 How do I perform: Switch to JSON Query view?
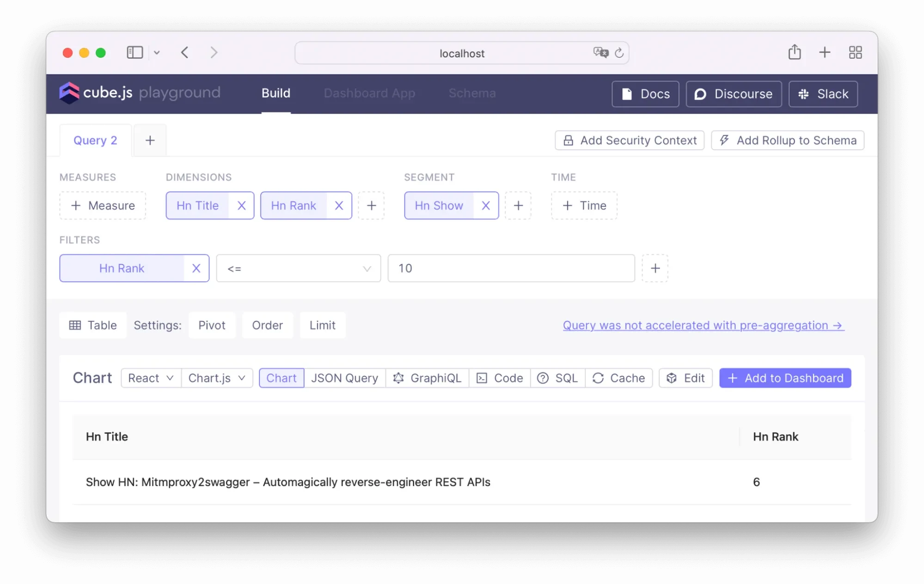point(344,378)
